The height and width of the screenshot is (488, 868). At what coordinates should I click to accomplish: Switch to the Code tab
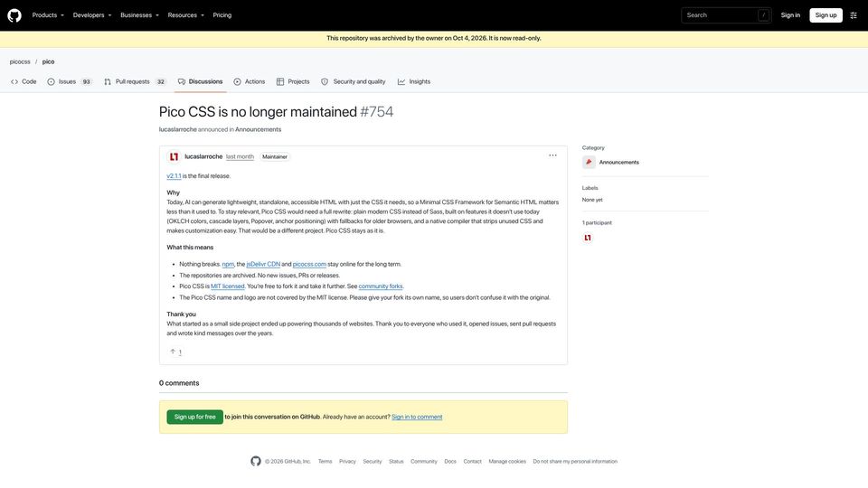24,81
